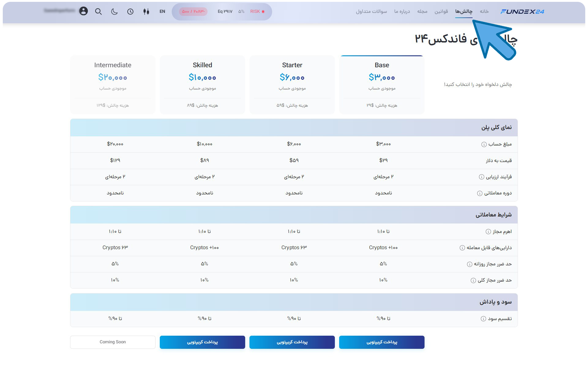Click Cryptos 63 in the Intermediate column
Screen dimensions: 588x369
pos(115,247)
